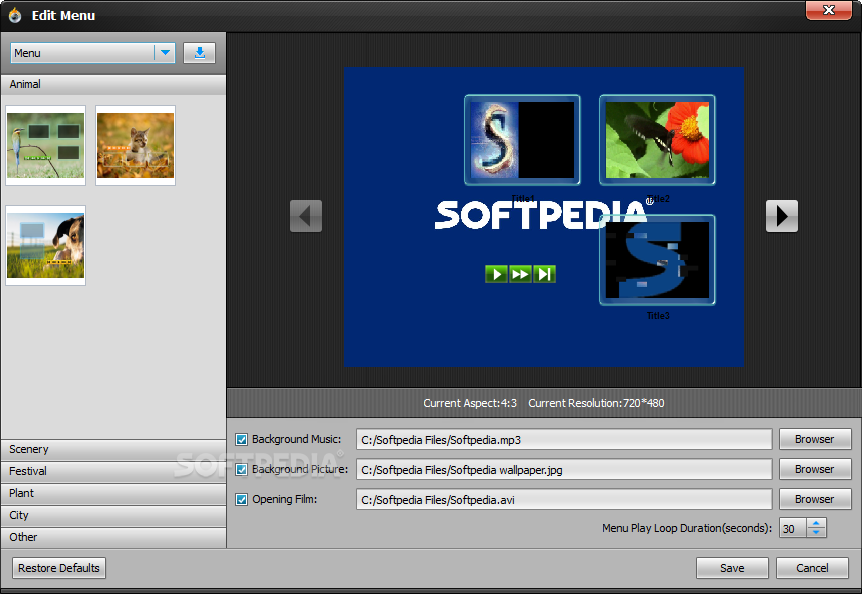Close the Edit Menu window

coord(828,10)
